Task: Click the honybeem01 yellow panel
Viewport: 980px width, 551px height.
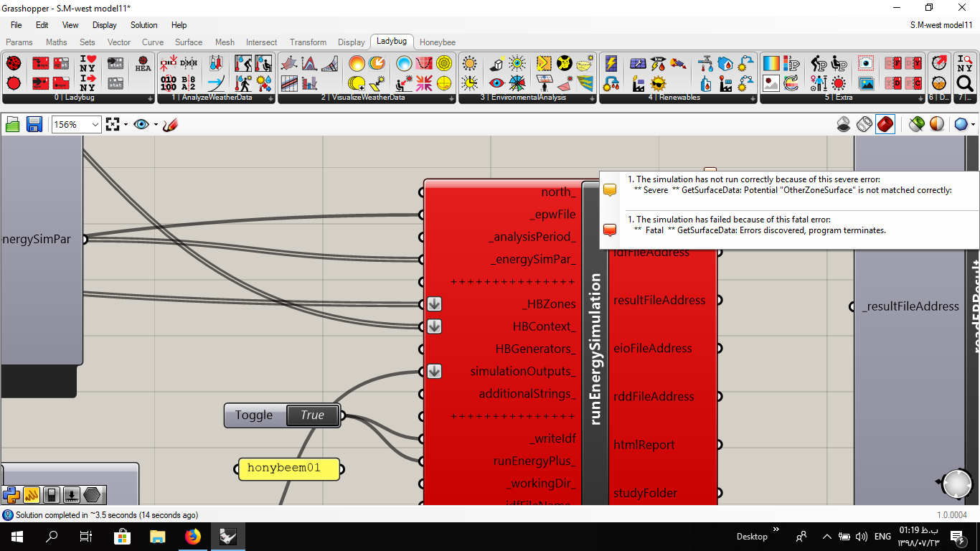Action: pyautogui.click(x=289, y=468)
